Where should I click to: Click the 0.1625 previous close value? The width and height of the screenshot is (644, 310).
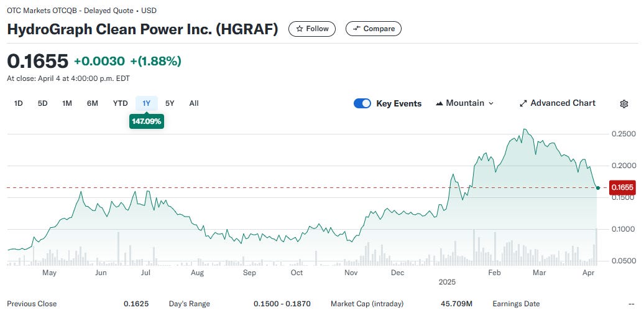pyautogui.click(x=136, y=304)
